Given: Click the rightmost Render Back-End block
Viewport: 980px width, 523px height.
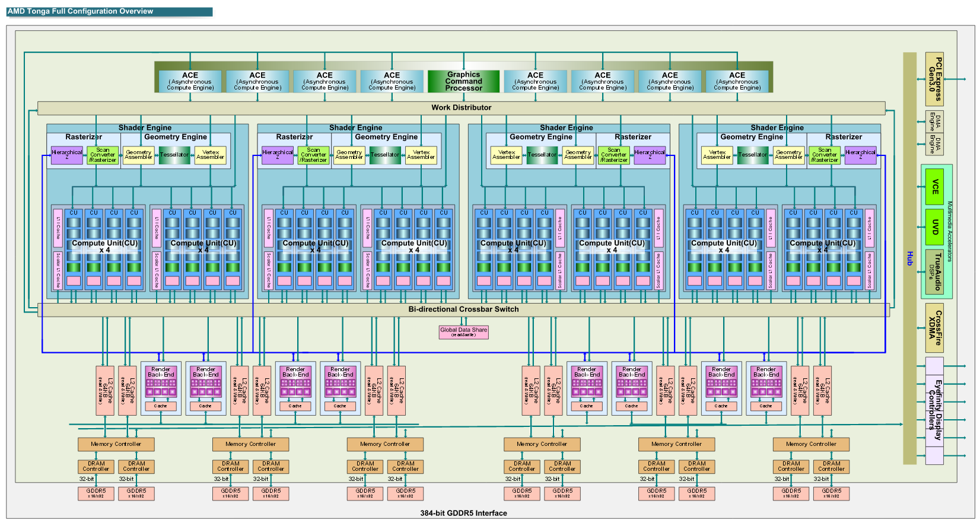Looking at the screenshot, I should coord(766,388).
